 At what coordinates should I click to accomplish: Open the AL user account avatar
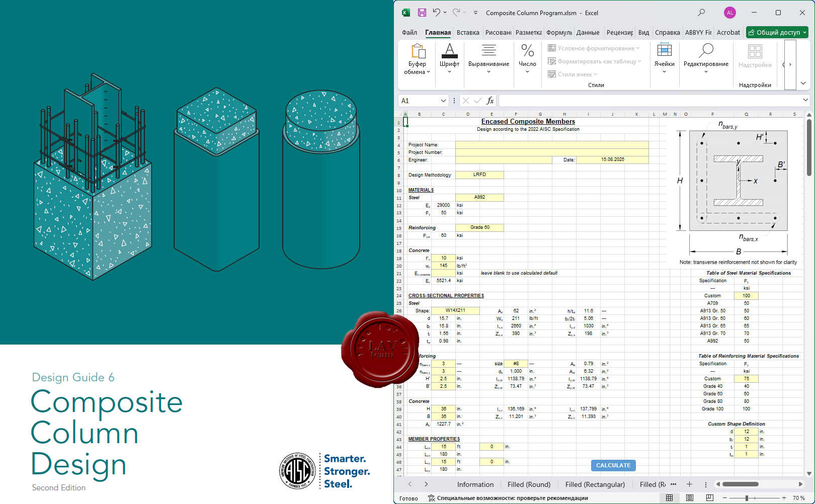pyautogui.click(x=729, y=13)
